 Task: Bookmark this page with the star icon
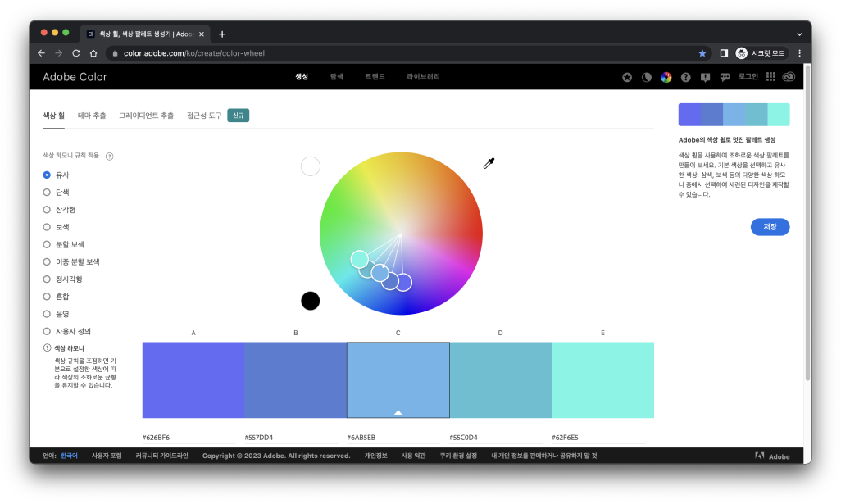(x=702, y=53)
